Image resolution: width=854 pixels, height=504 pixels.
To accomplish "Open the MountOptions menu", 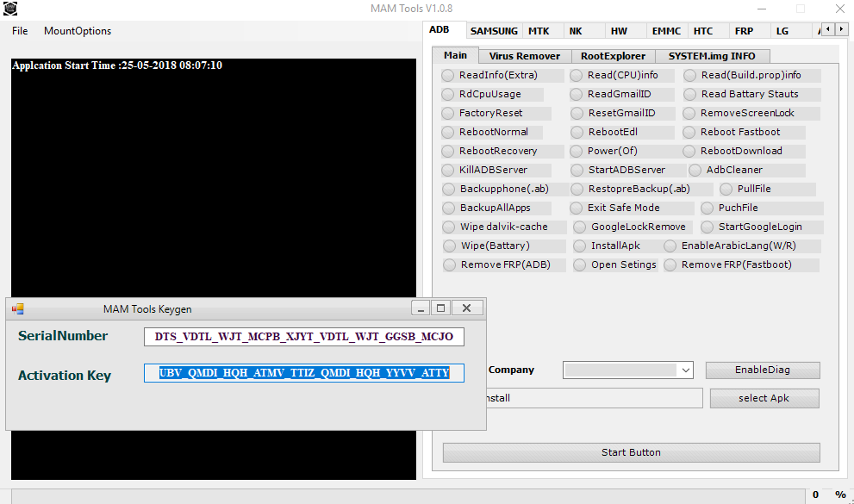I will point(78,31).
